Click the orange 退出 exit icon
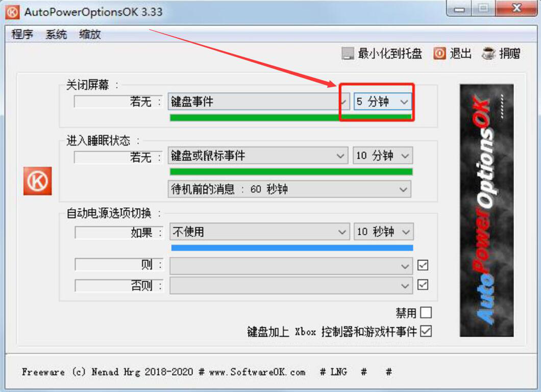 coord(439,54)
